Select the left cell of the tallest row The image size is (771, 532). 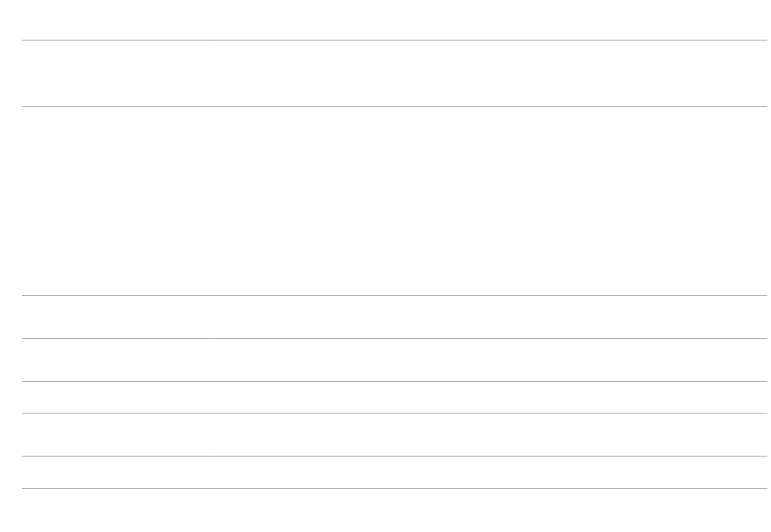coord(117,201)
